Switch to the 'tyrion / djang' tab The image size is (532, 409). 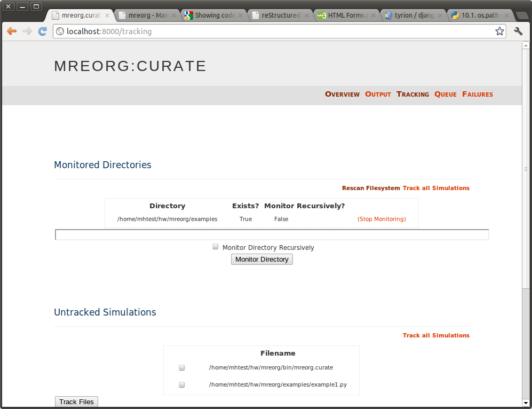(414, 15)
